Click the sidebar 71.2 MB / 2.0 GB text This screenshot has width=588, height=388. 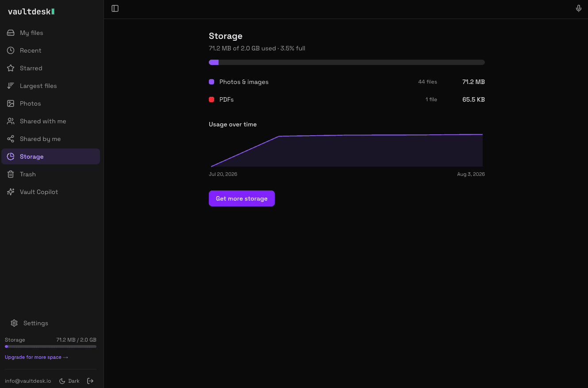coord(76,340)
